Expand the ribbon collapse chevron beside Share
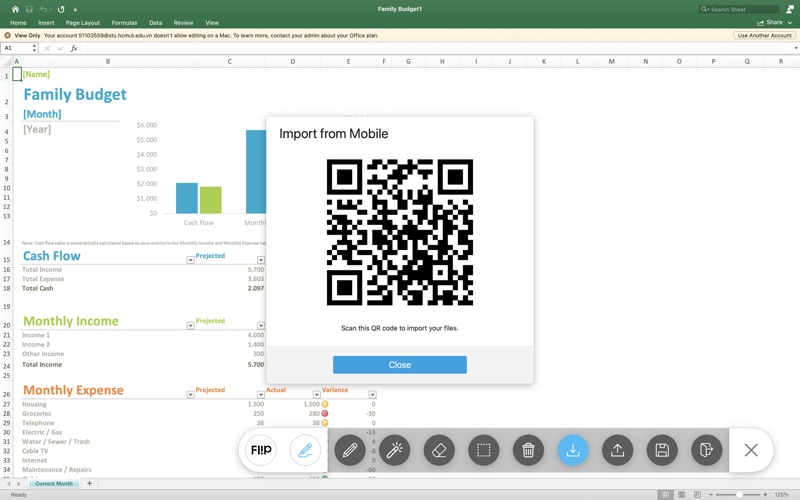Viewport: 800px width, 500px height. click(x=790, y=23)
